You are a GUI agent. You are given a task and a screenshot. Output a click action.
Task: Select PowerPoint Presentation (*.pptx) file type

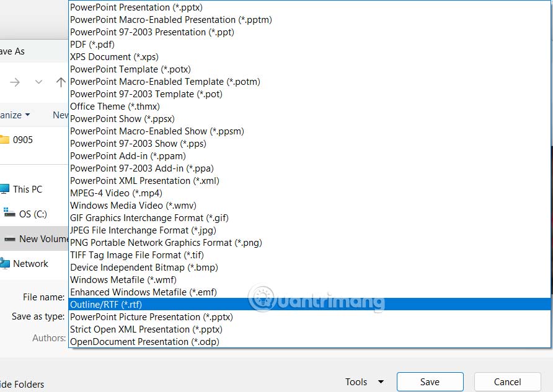click(309, 7)
